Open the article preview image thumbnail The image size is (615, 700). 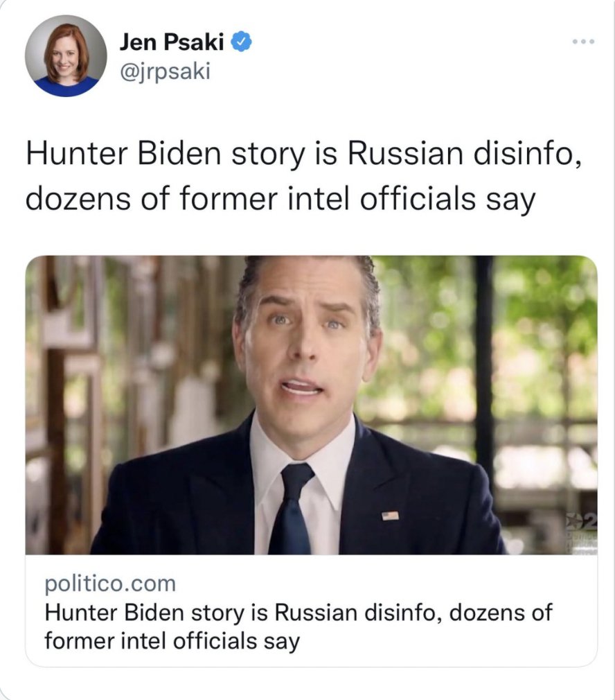click(x=311, y=405)
